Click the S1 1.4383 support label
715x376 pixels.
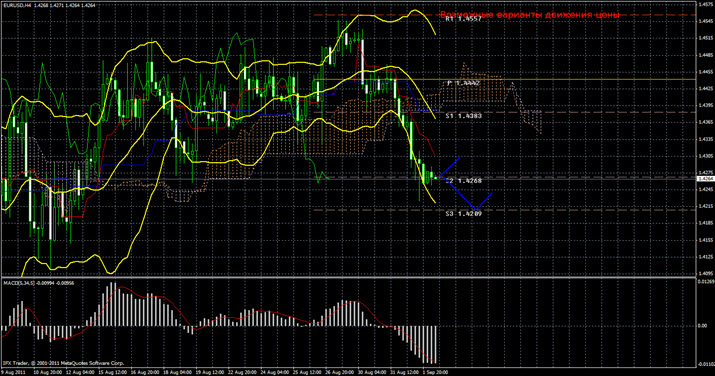[463, 116]
